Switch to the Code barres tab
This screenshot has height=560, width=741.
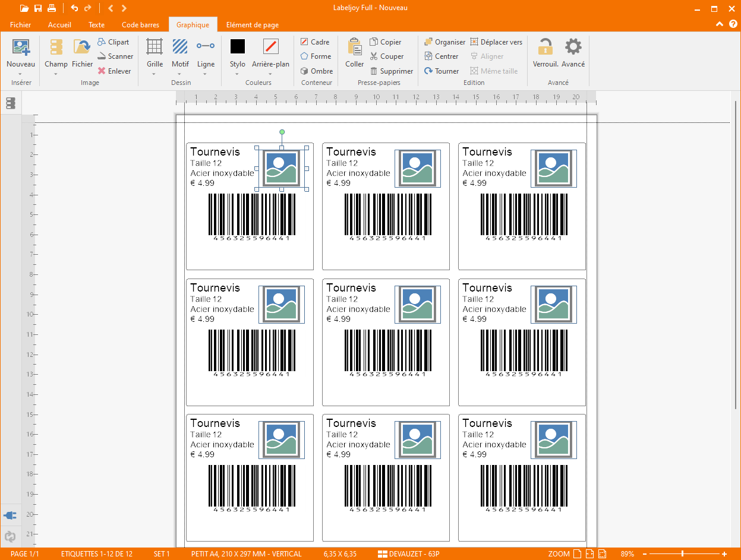(140, 25)
